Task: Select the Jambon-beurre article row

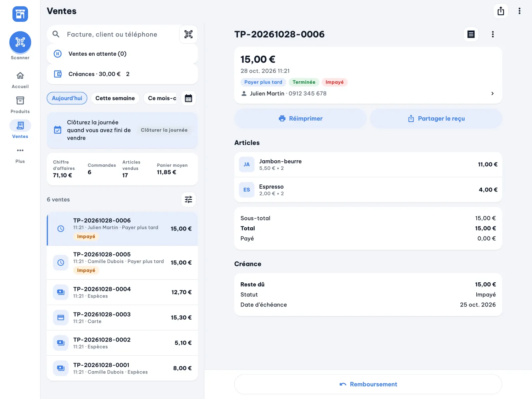Action: click(368, 165)
